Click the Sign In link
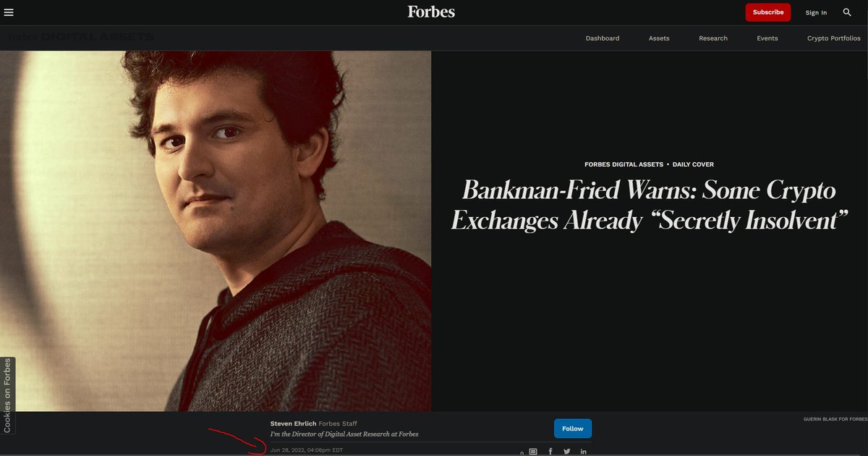This screenshot has height=456, width=868. 816,12
